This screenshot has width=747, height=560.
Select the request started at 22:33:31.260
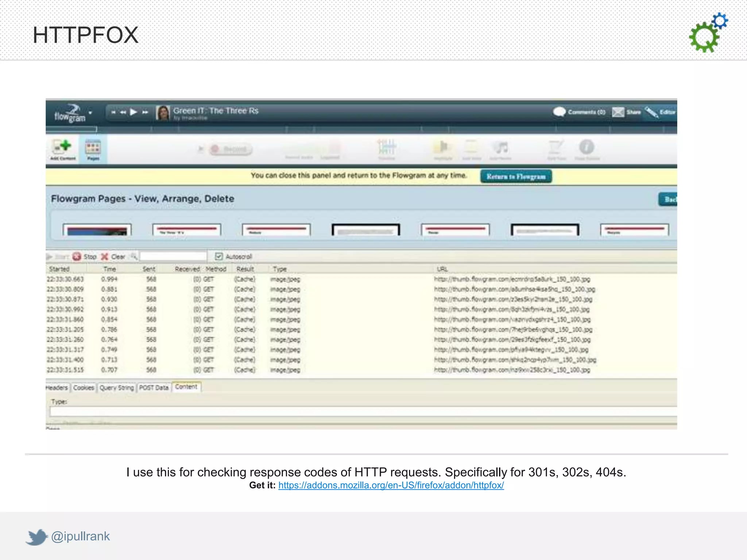(361, 339)
